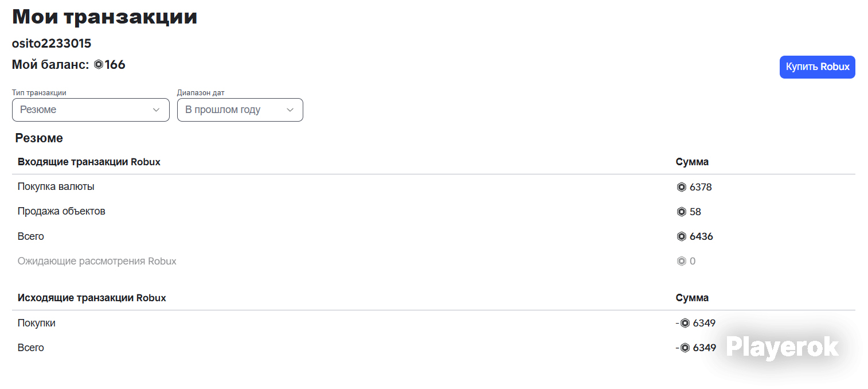Open the Диапазон дат dropdown
Viewport: 868px width, 389px height.
(x=240, y=110)
